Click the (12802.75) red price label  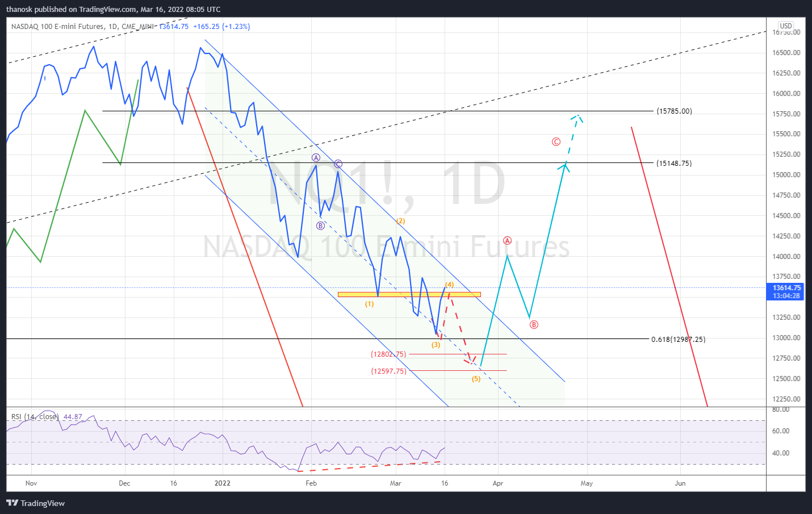click(388, 354)
